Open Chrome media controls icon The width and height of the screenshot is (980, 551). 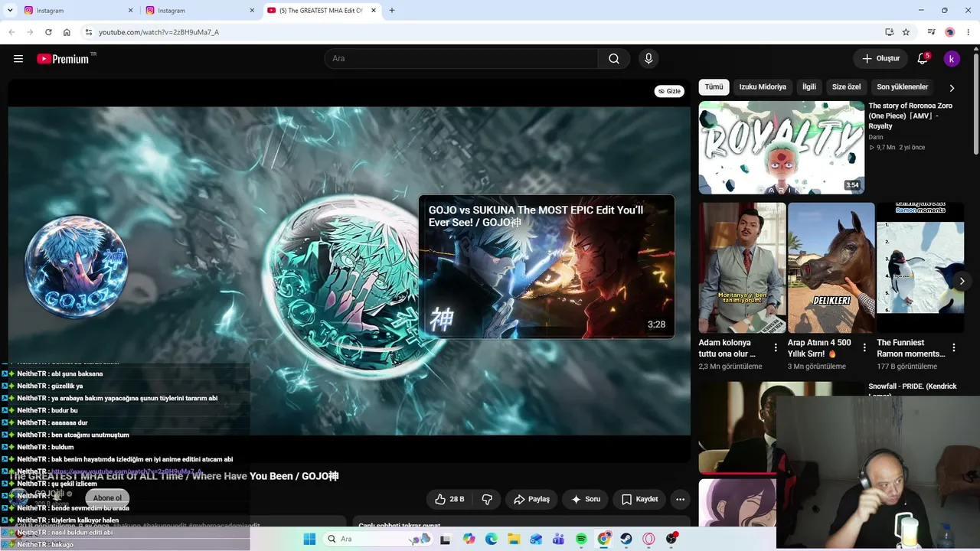[931, 32]
